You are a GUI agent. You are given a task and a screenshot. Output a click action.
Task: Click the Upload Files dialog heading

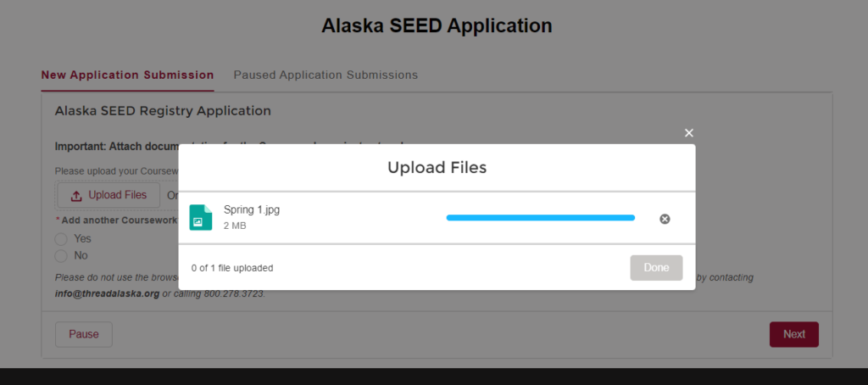point(437,168)
